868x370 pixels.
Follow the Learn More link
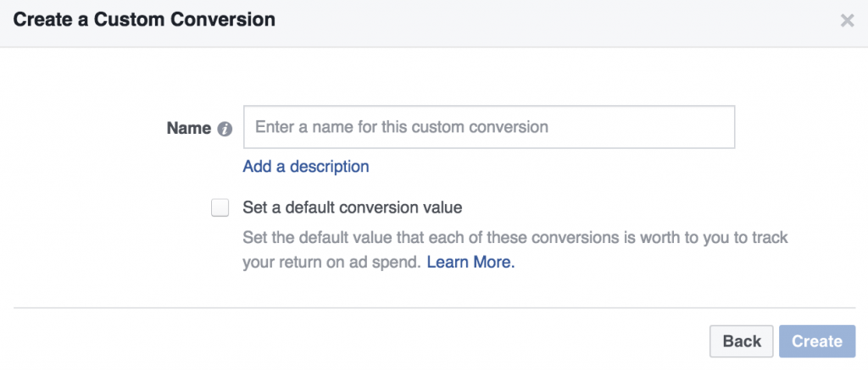click(470, 262)
